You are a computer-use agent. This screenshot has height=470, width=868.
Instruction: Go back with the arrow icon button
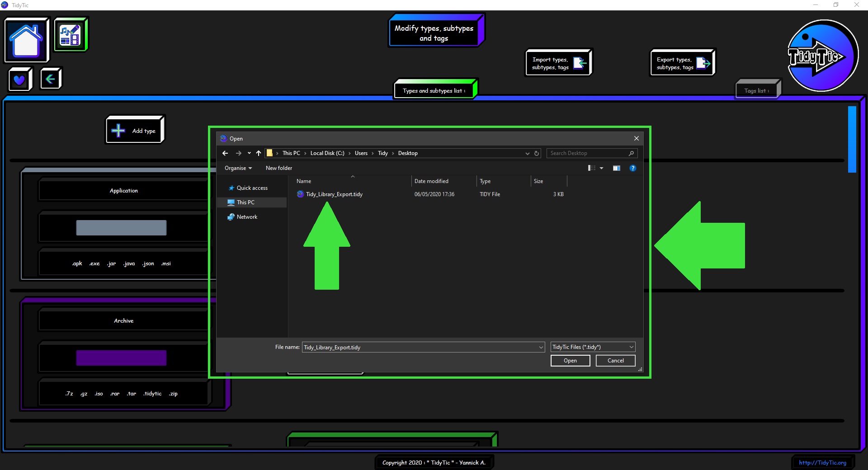[x=50, y=79]
